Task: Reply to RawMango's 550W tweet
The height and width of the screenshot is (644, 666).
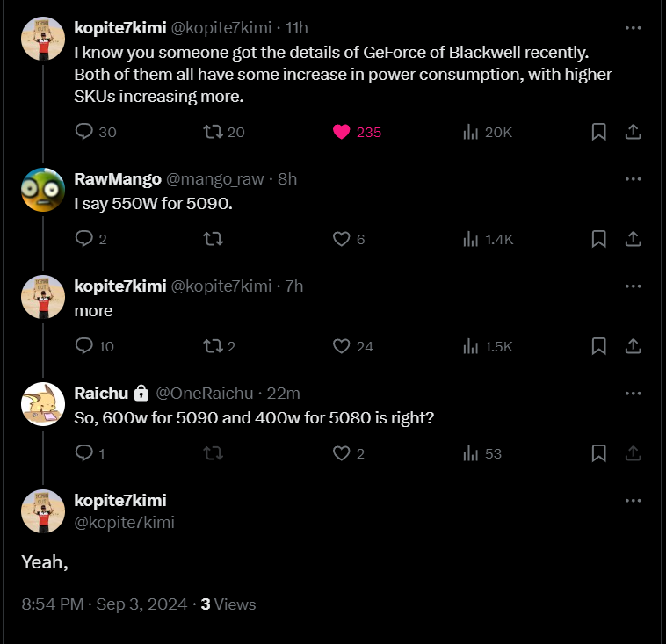Action: 84,239
